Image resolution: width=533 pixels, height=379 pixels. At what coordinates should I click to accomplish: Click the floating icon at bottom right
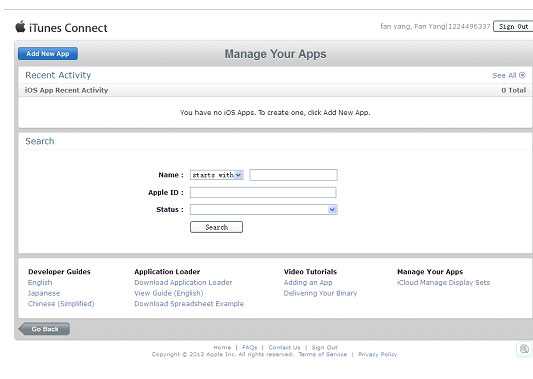click(524, 349)
